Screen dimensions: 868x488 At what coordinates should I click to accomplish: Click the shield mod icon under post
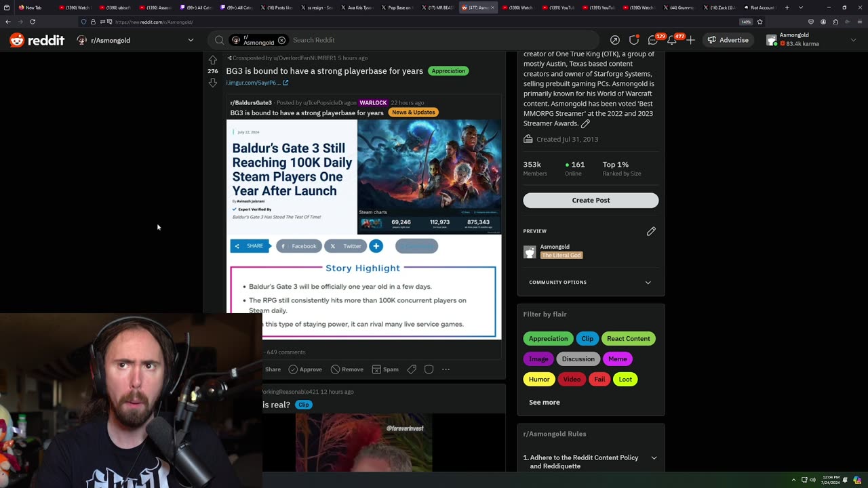coord(429,369)
